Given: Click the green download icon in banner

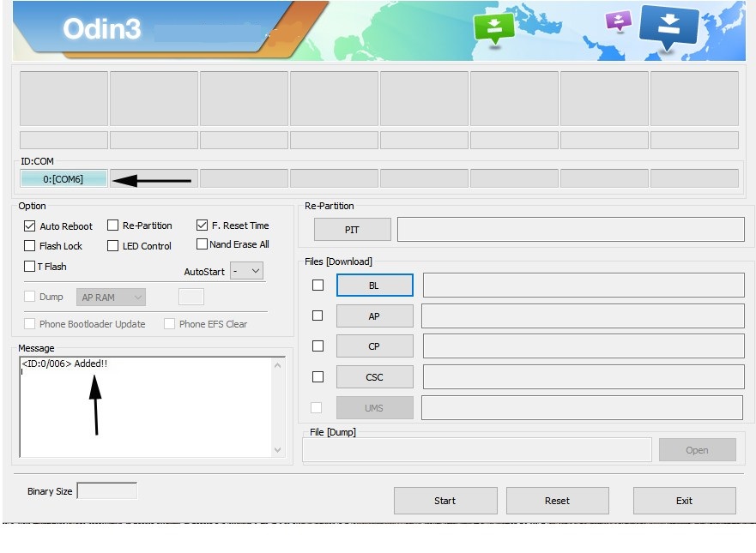Looking at the screenshot, I should tap(494, 29).
